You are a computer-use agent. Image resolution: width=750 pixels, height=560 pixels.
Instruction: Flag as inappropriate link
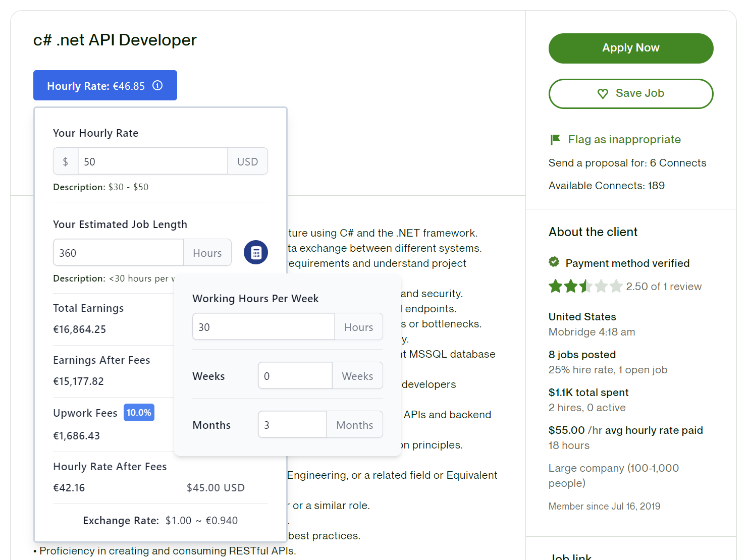624,140
